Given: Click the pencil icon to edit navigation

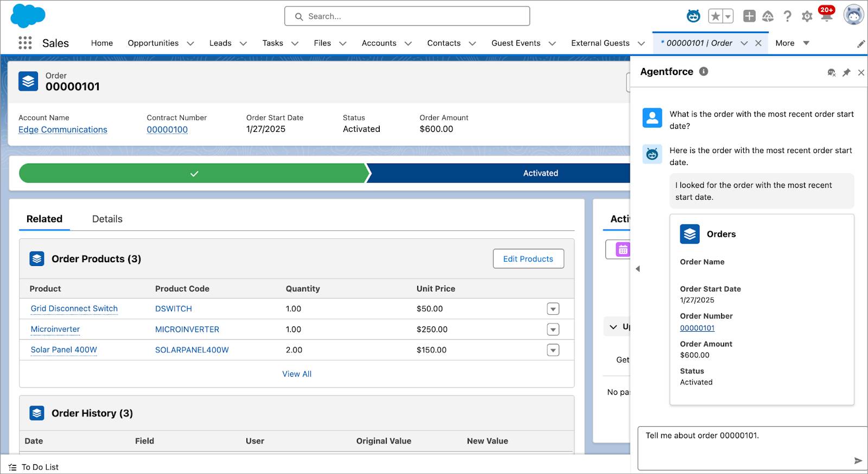Looking at the screenshot, I should (x=861, y=44).
